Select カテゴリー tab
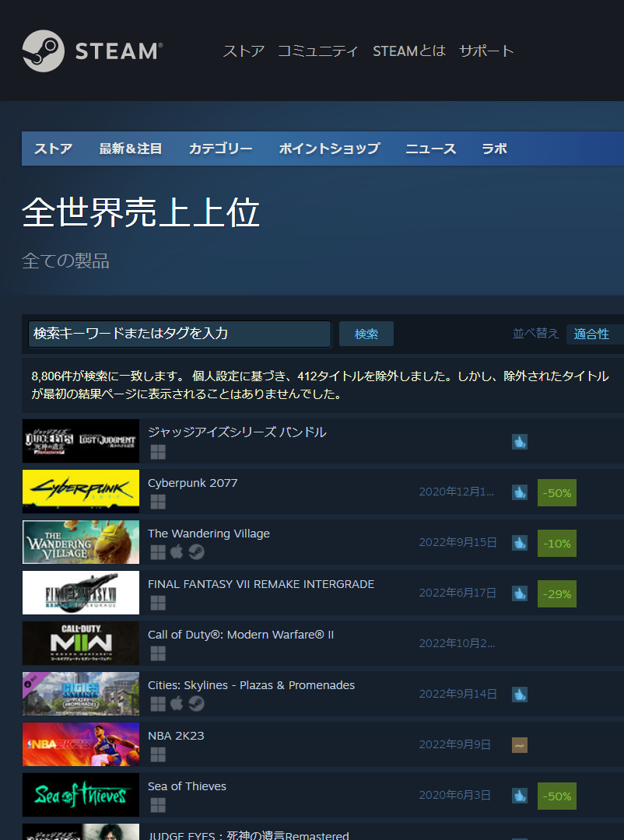Image resolution: width=624 pixels, height=840 pixels. coord(220,149)
